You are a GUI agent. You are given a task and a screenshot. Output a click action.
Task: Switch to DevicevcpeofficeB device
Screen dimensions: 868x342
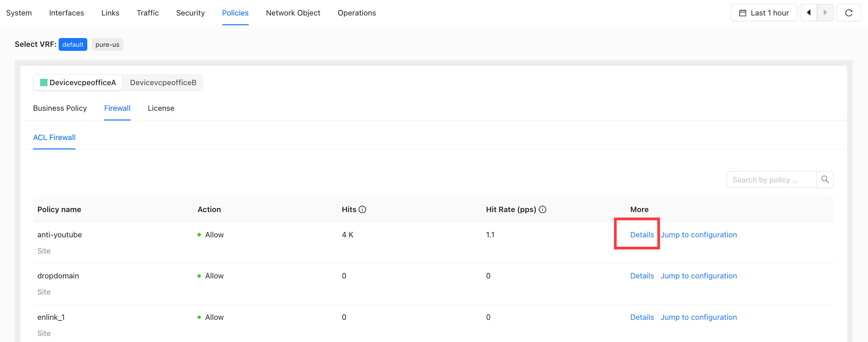(x=163, y=82)
